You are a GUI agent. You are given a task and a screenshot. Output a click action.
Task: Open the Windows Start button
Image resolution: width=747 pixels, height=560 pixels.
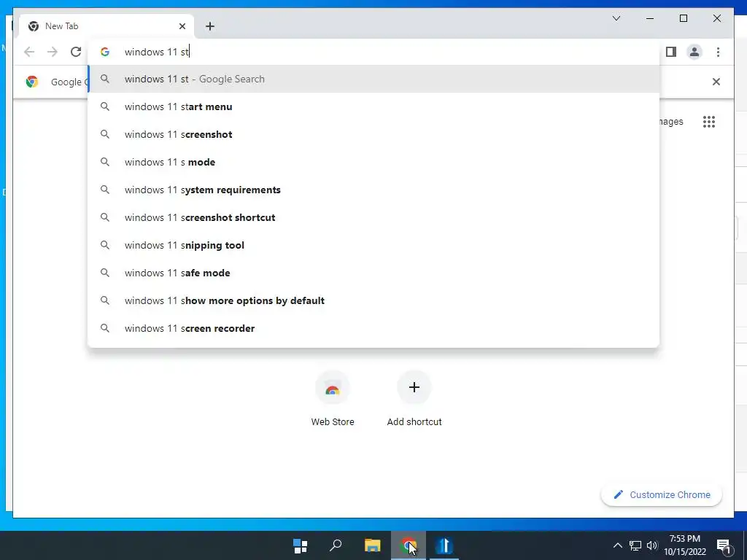[300, 545]
